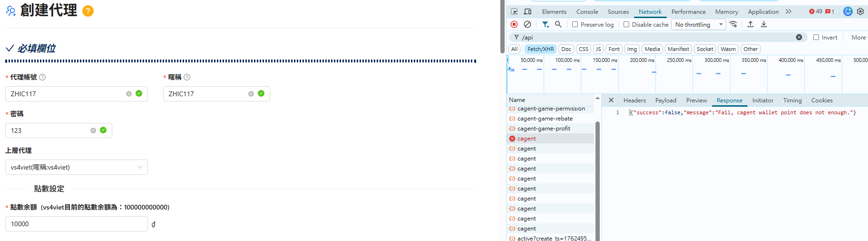Image resolution: width=868 pixels, height=241 pixels.
Task: Switch to the Console tab
Action: pyautogui.click(x=587, y=11)
